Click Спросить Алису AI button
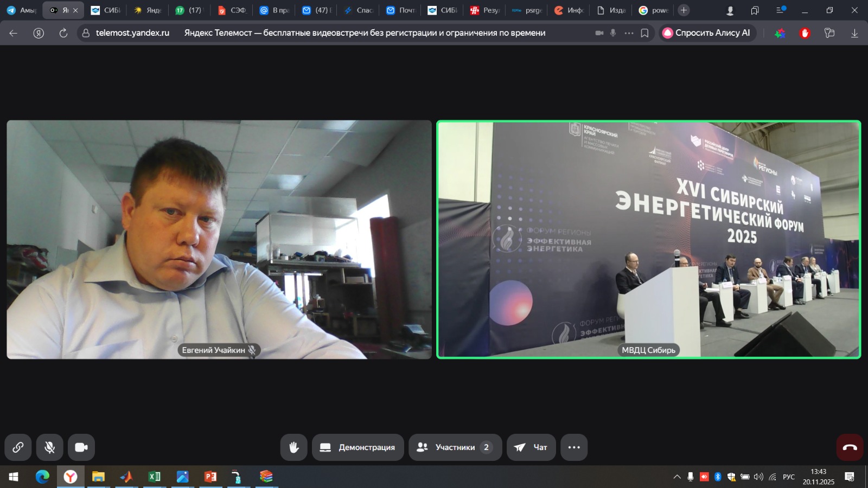The image size is (868, 488). [707, 33]
